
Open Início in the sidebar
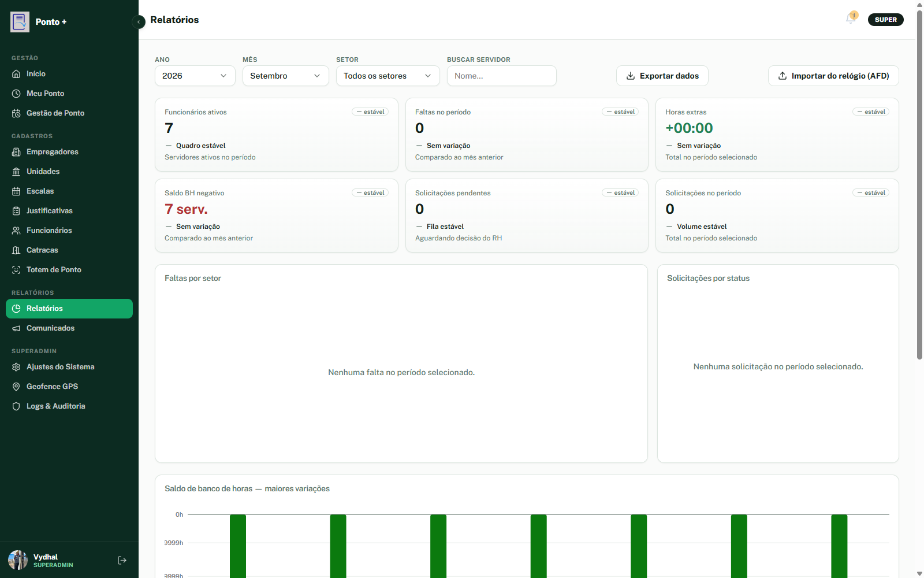[x=69, y=74]
